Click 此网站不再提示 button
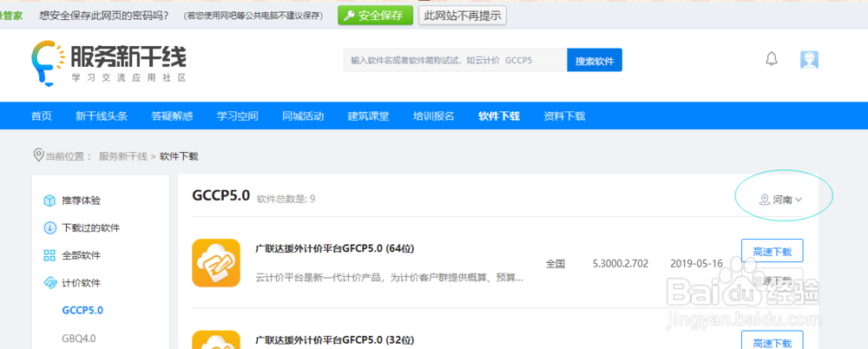Viewport: 868px width, 349px height. click(463, 16)
